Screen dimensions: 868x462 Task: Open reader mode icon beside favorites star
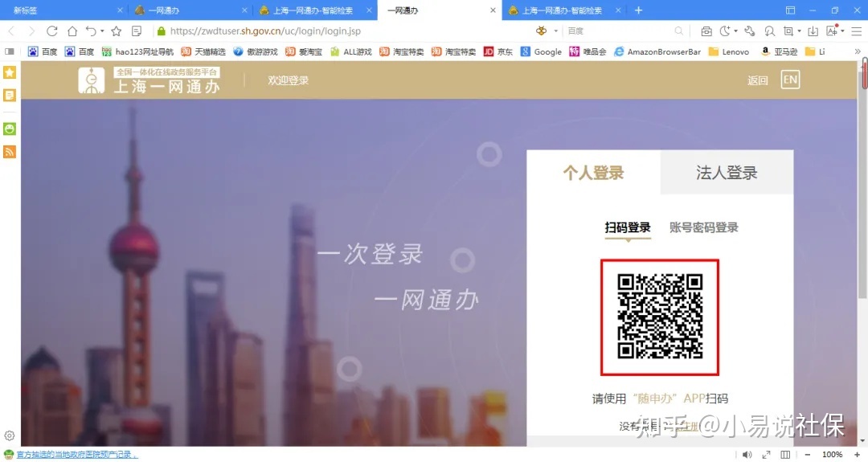pyautogui.click(x=137, y=31)
